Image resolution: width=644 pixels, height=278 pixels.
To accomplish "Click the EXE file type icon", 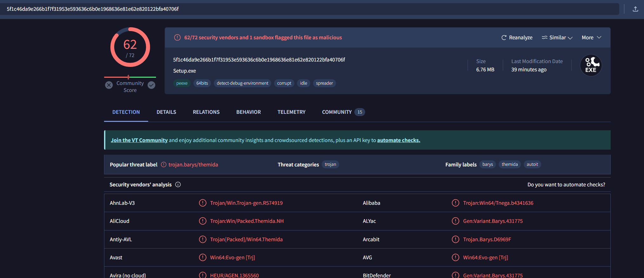I will point(591,65).
